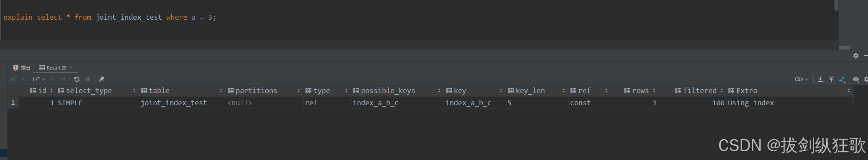Click the stop execution square icon
The image size is (868, 160).
point(88,79)
